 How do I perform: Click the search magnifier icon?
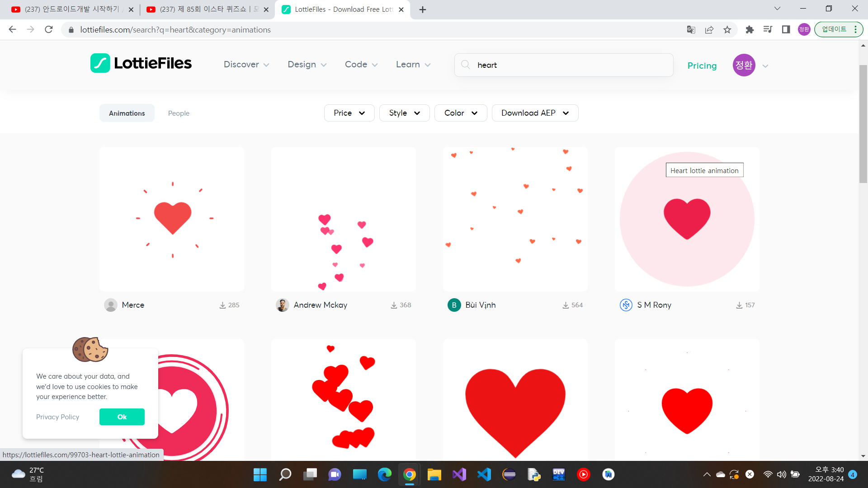click(x=465, y=65)
